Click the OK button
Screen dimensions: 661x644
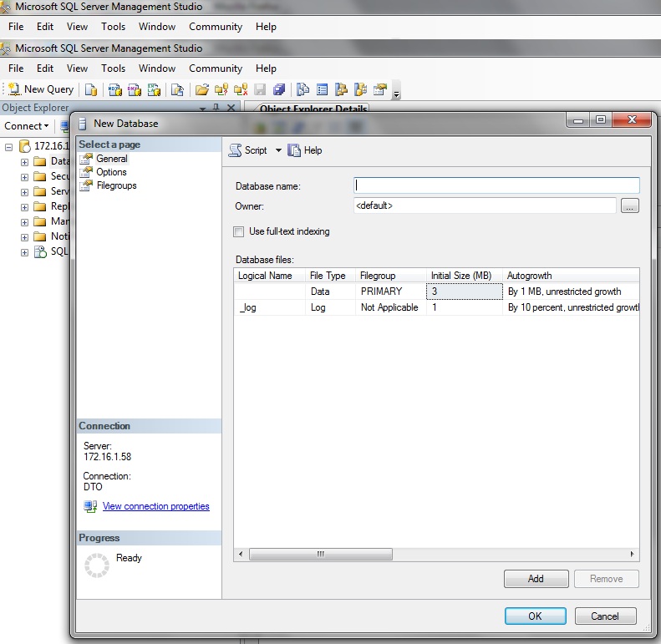[x=535, y=616]
